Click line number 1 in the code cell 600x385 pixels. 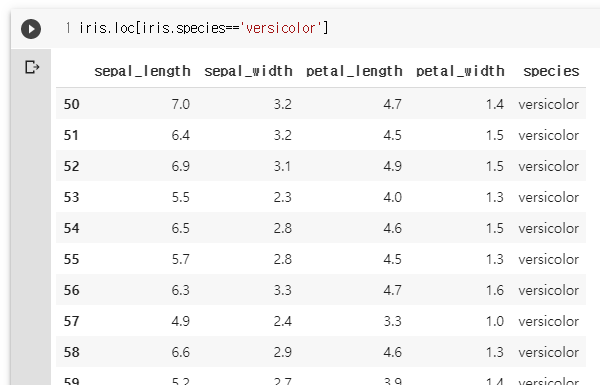[68, 28]
